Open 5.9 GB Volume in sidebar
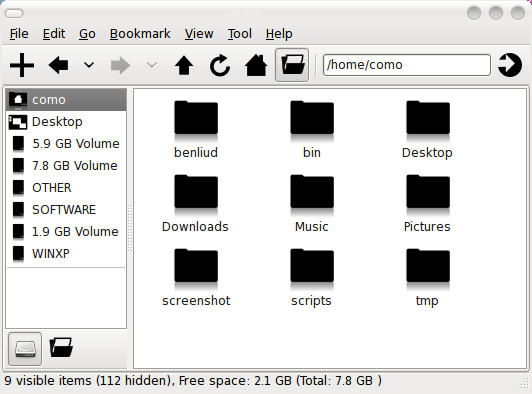 pos(66,144)
